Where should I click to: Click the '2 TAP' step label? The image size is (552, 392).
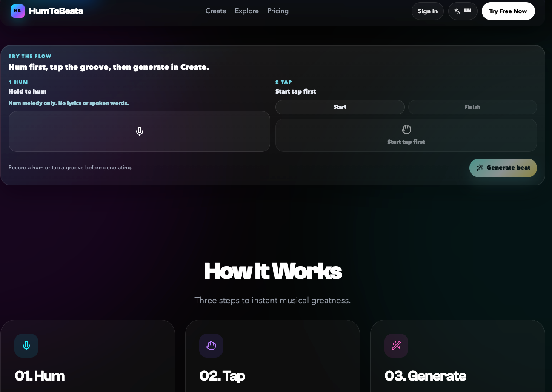[x=284, y=82]
